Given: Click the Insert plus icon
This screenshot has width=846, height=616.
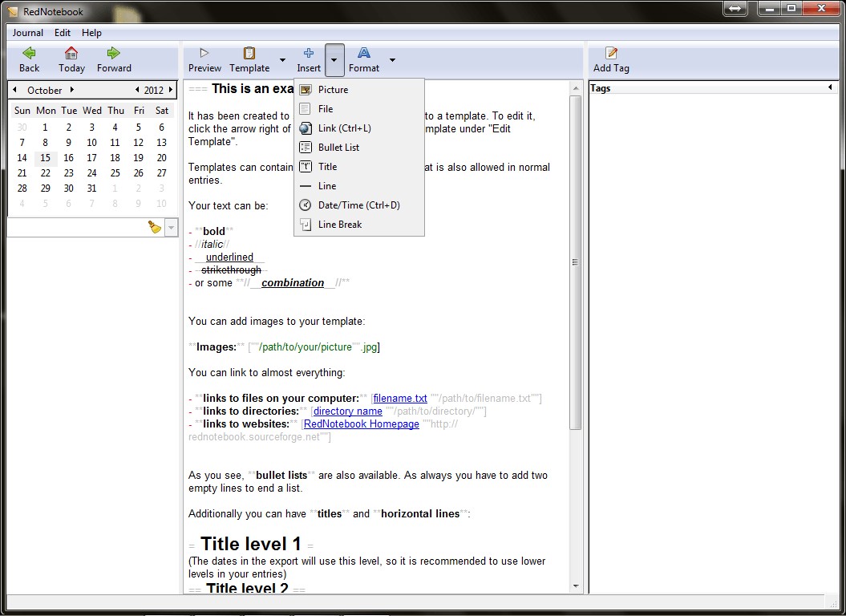Looking at the screenshot, I should (x=309, y=53).
